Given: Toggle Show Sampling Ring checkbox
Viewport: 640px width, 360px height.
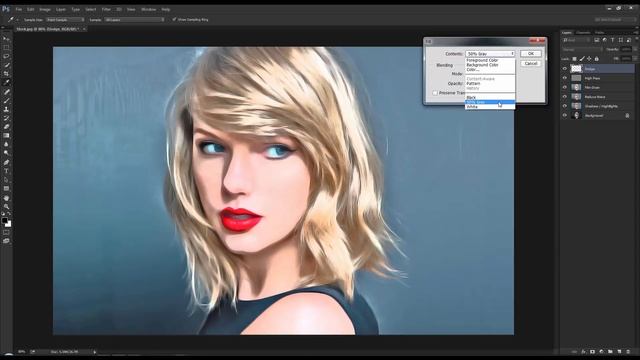Looking at the screenshot, I should click(174, 19).
